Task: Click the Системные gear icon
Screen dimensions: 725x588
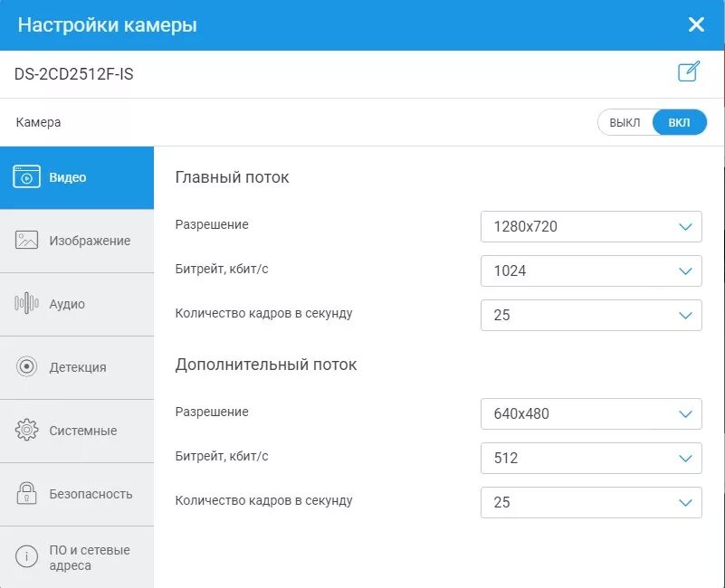Action: [26, 430]
